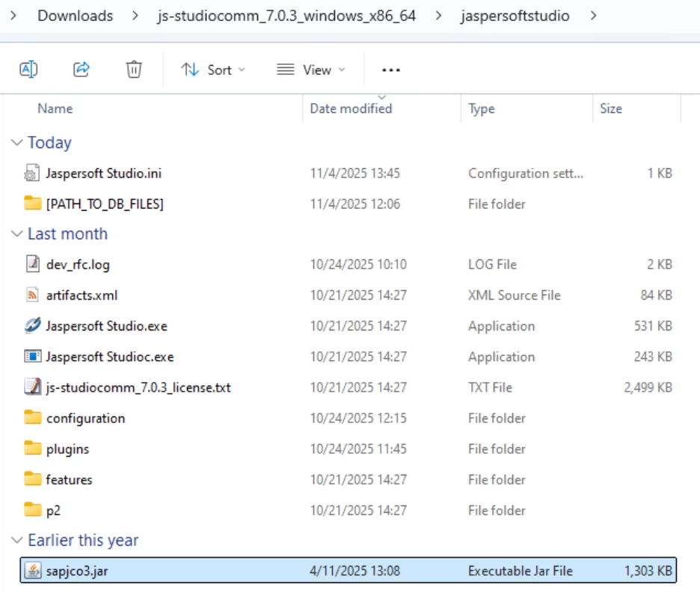The width and height of the screenshot is (700, 592).
Task: Collapse the Last month group
Action: click(17, 234)
